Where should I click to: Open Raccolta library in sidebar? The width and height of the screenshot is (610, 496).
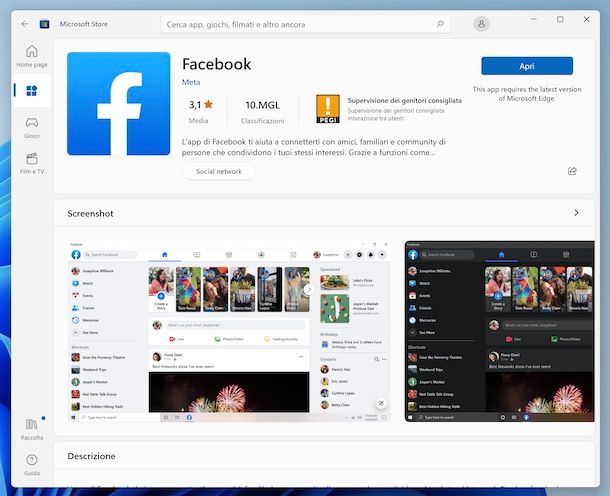tap(32, 429)
